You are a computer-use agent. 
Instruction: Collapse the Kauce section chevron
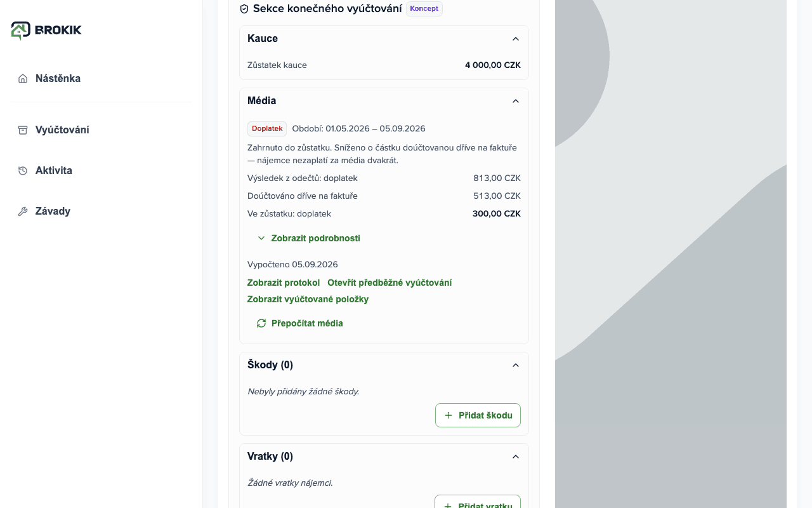click(516, 39)
